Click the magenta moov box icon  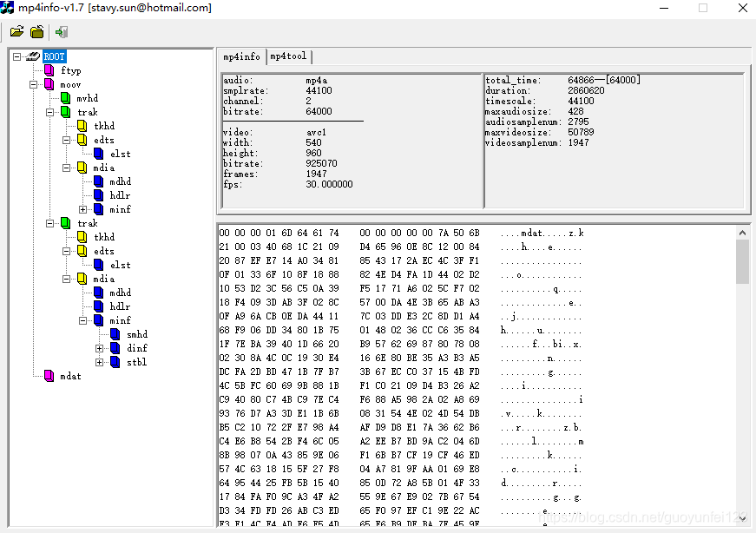pyautogui.click(x=49, y=84)
